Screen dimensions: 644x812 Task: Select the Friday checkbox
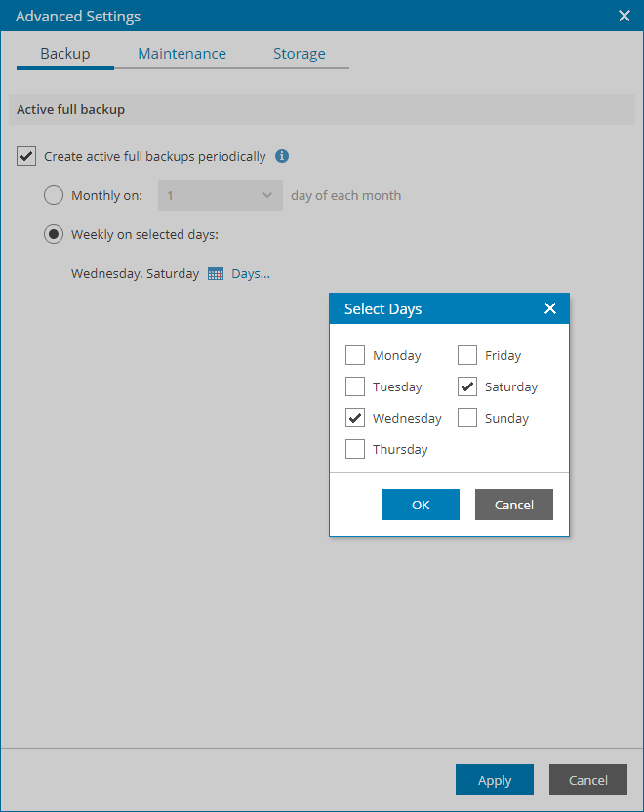(467, 355)
